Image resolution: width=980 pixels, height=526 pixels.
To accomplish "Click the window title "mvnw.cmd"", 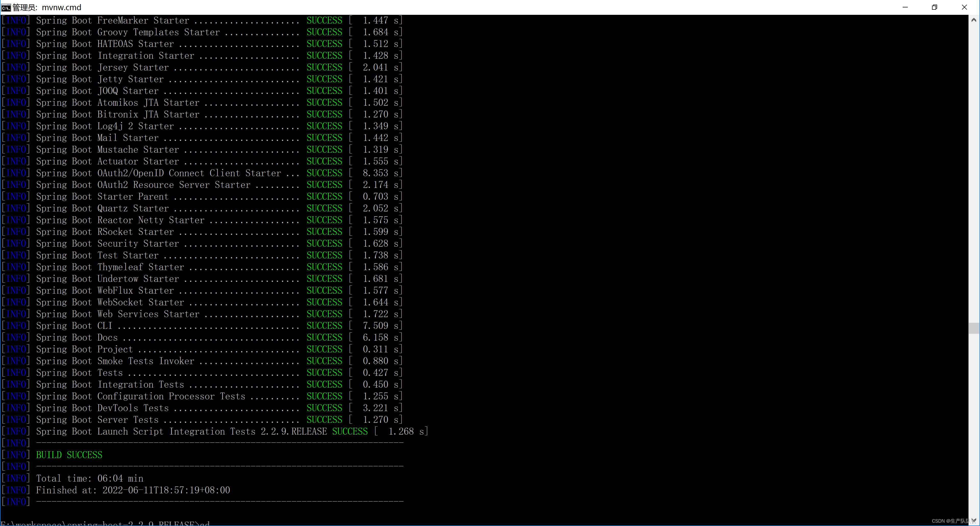I will point(61,7).
